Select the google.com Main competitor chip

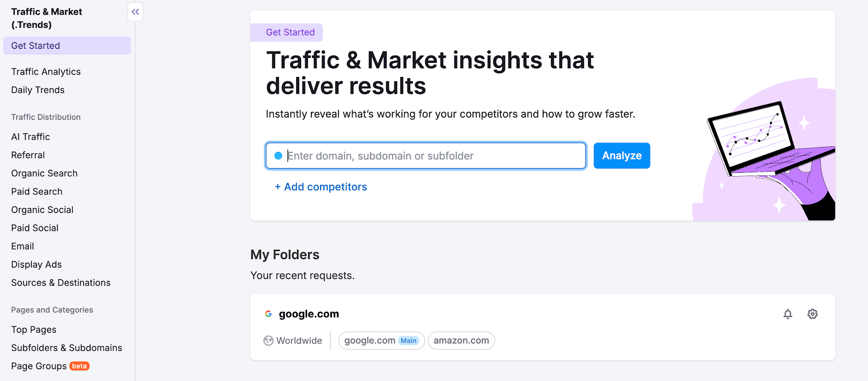pyautogui.click(x=381, y=340)
